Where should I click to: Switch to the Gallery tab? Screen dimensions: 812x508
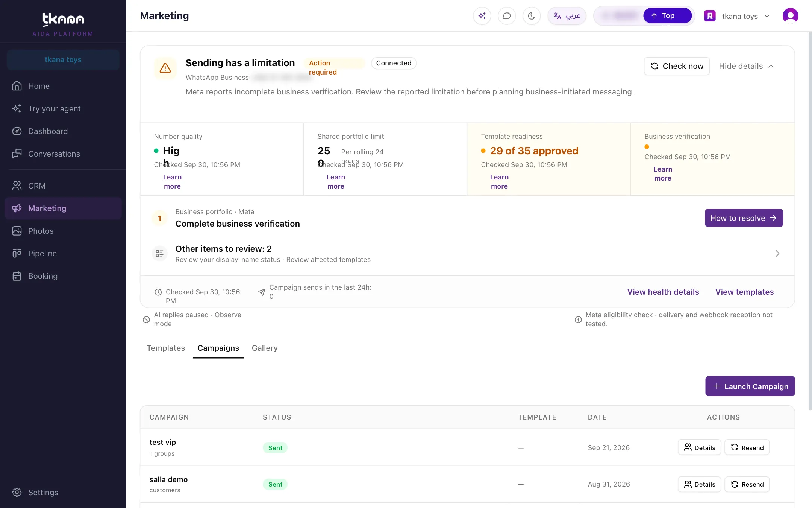[265, 348]
